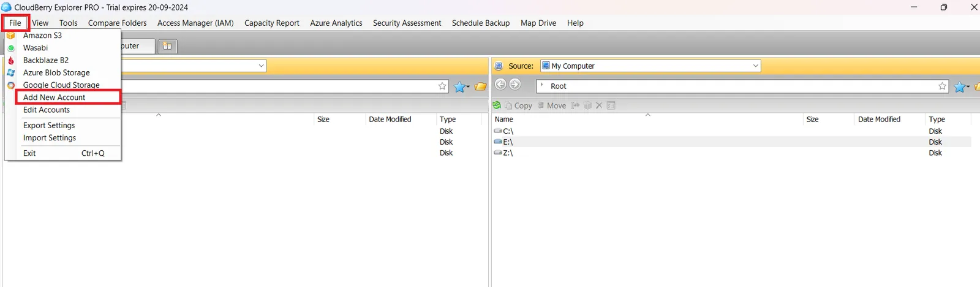Select the E:\ drive row

pos(731,142)
